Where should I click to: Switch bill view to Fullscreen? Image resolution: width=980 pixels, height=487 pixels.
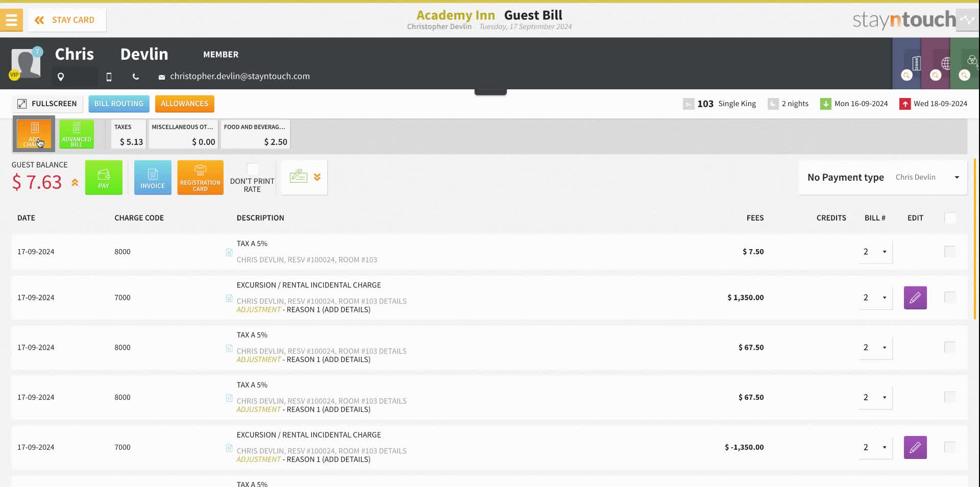[x=47, y=104]
